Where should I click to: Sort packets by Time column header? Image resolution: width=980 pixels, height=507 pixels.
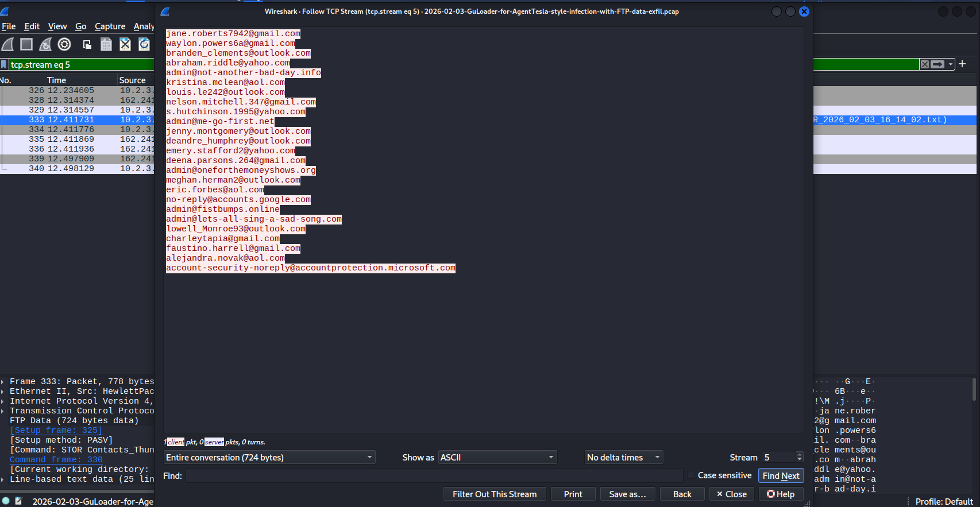tap(80, 80)
